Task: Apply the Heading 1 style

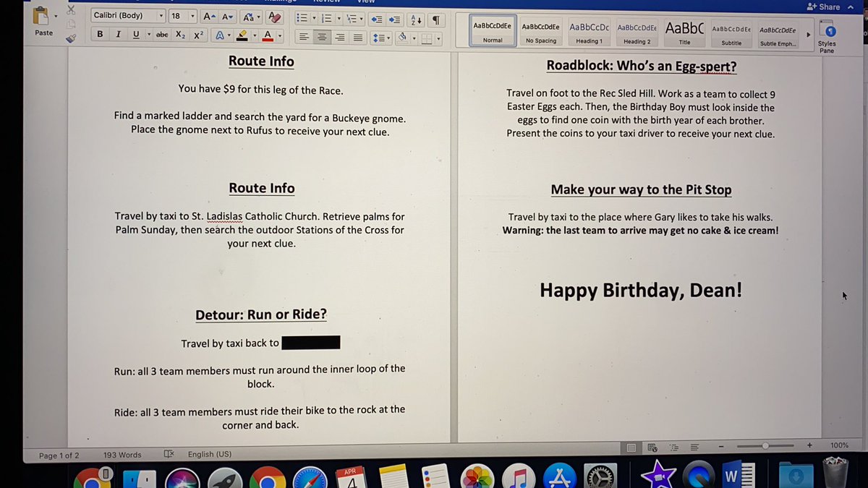Action: point(589,32)
